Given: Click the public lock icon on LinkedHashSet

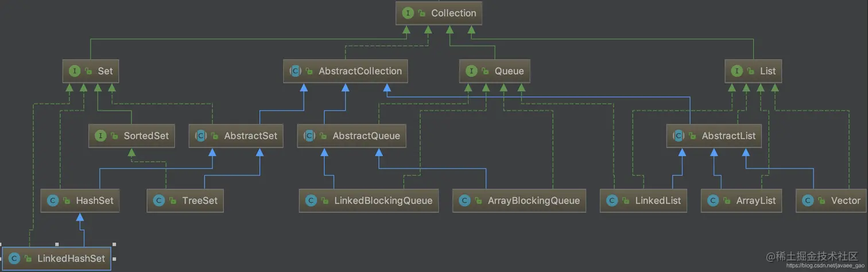Looking at the screenshot, I should pyautogui.click(x=29, y=259).
